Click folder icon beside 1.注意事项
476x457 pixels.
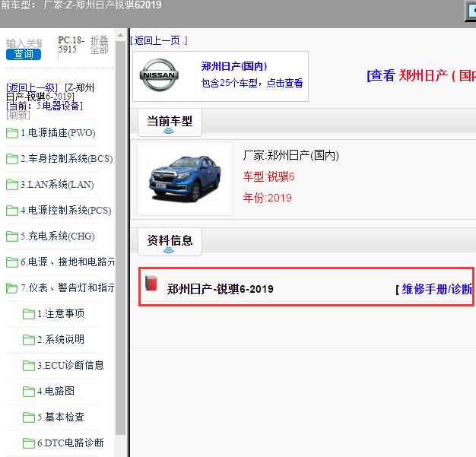tap(29, 314)
